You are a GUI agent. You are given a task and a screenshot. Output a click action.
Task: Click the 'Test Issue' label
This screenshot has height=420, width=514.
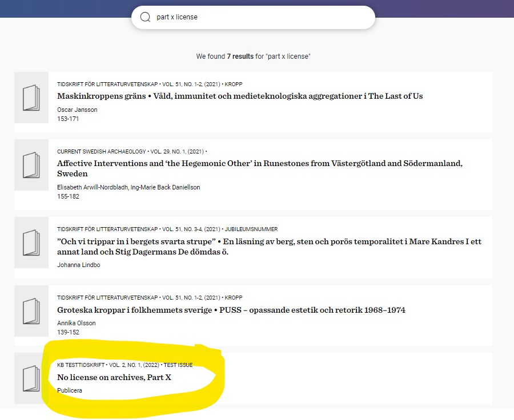[x=178, y=365]
